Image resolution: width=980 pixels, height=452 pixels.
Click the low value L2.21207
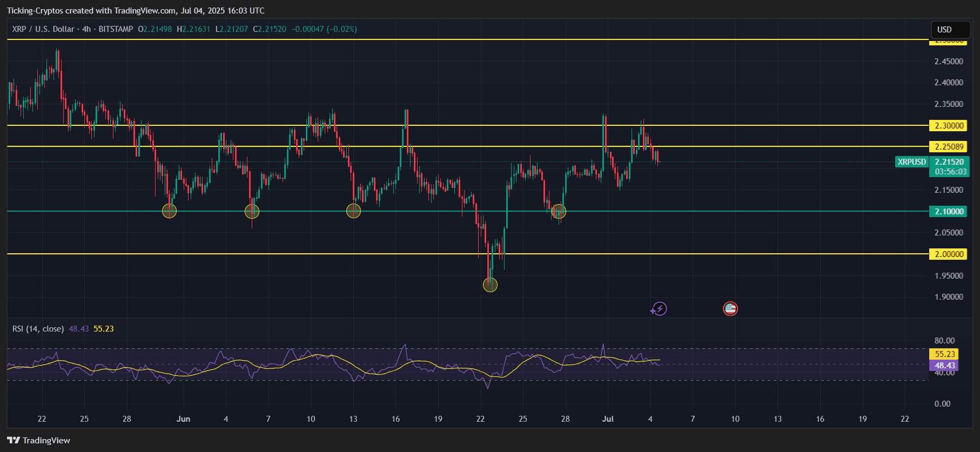pos(232,29)
